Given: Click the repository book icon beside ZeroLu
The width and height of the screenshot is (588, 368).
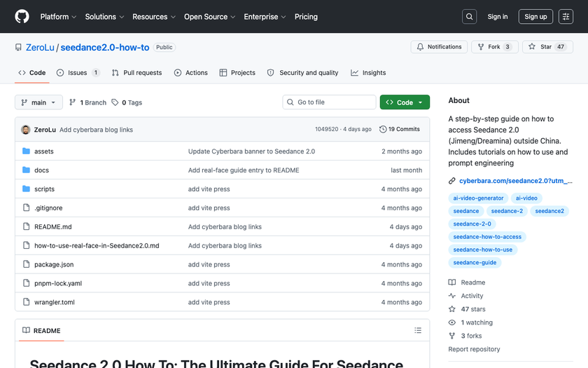Looking at the screenshot, I should [x=18, y=48].
